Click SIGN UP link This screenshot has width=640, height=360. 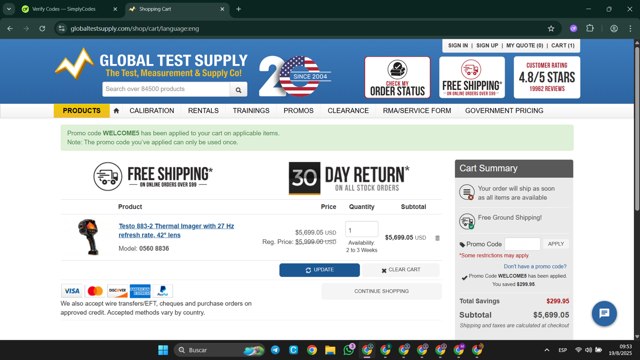click(487, 45)
